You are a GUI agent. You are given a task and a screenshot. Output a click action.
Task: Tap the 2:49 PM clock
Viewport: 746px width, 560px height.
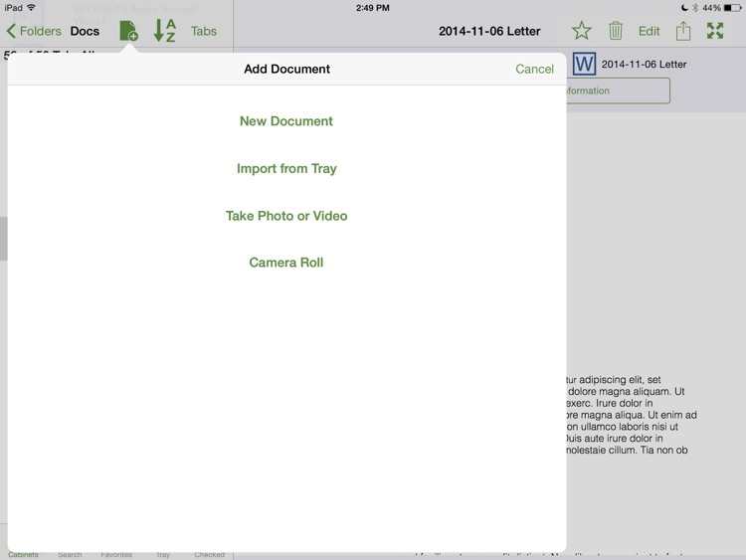click(373, 8)
